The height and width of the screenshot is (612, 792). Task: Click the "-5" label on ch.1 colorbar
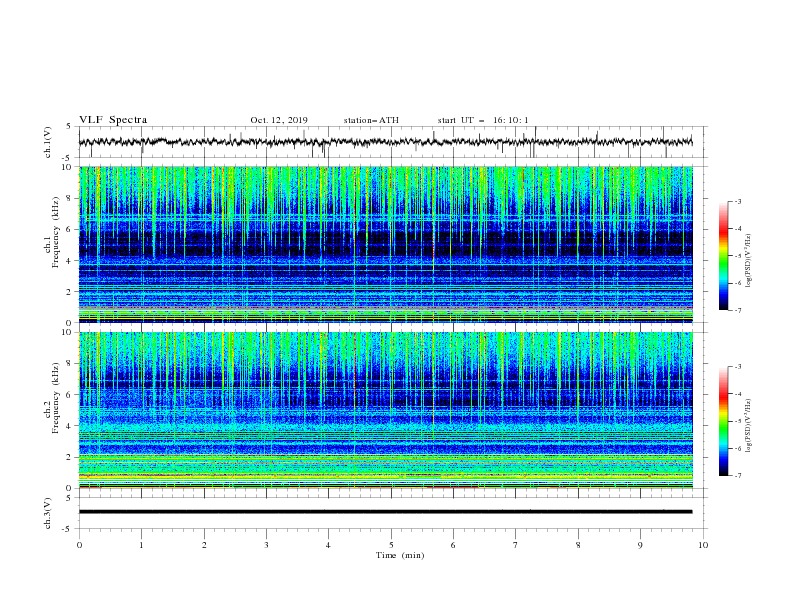738,256
